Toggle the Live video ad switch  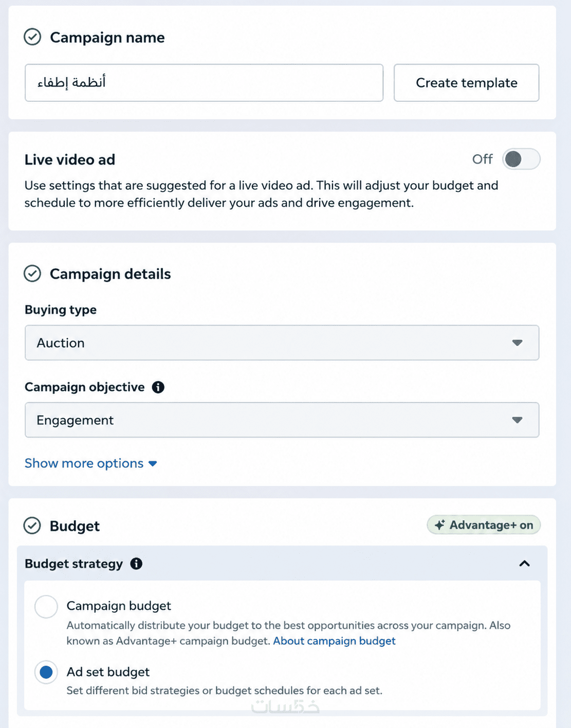521,159
